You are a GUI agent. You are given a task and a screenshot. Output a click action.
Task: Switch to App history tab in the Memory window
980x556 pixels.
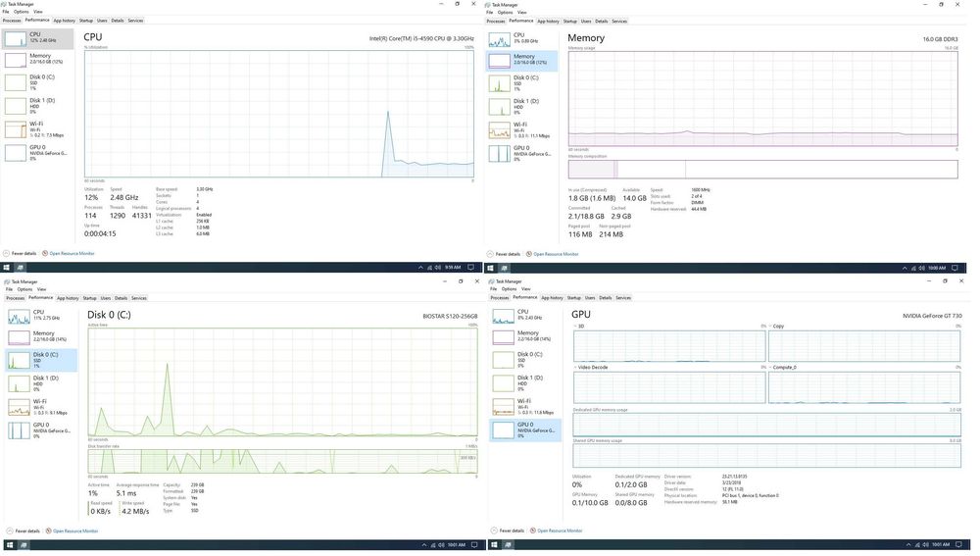point(548,21)
